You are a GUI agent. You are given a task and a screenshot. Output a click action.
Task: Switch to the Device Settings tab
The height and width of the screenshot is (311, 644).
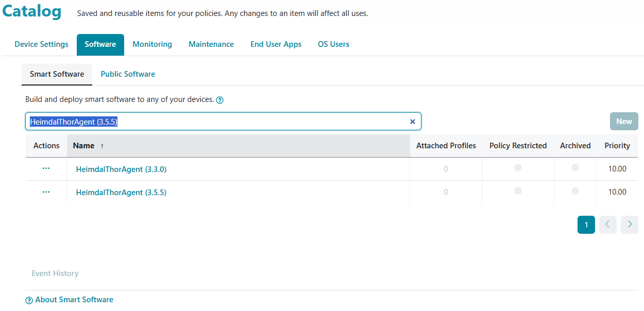click(x=41, y=44)
